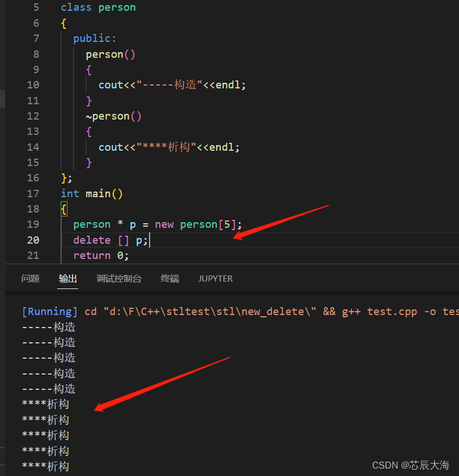Open the 调试控制台 debug console tab
Viewport: 459px width, 476px height.
pos(119,279)
